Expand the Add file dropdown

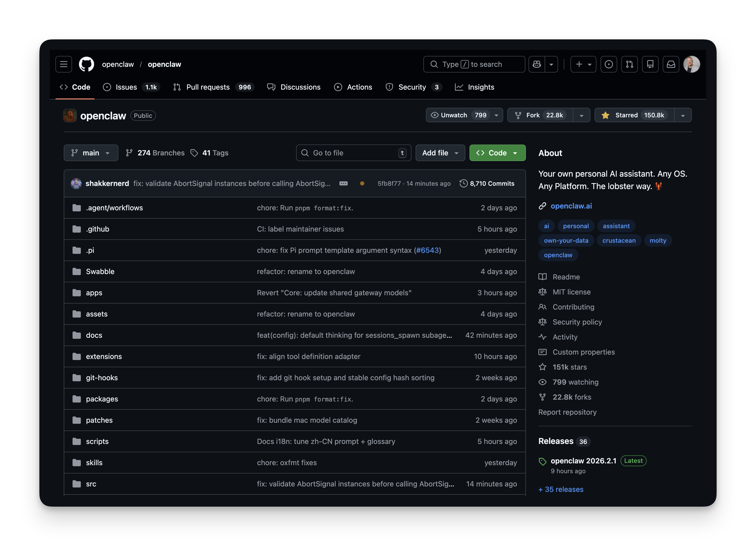[440, 153]
